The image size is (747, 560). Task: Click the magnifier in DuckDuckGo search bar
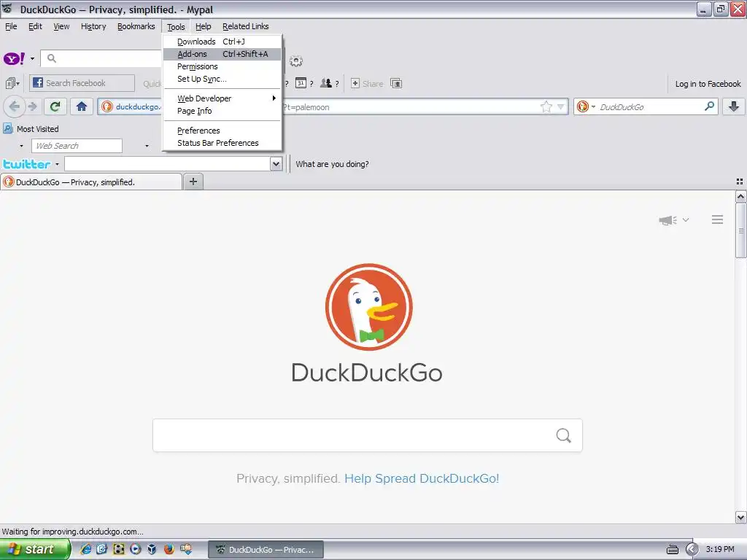pos(709,106)
